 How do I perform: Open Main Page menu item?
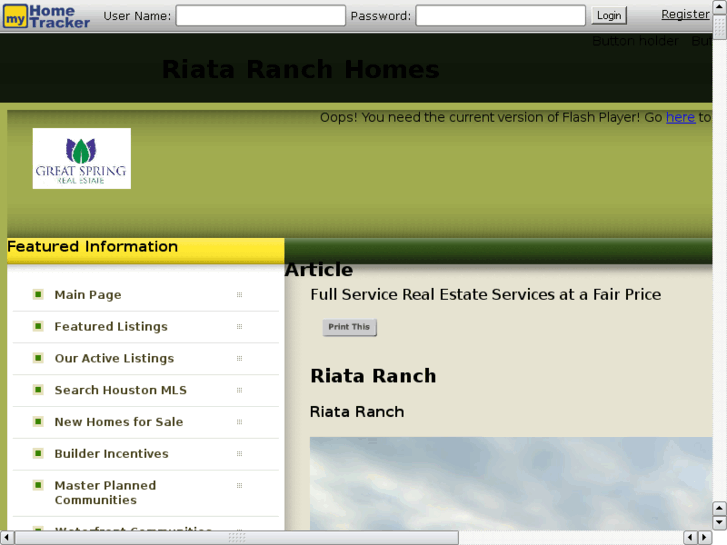click(x=88, y=295)
